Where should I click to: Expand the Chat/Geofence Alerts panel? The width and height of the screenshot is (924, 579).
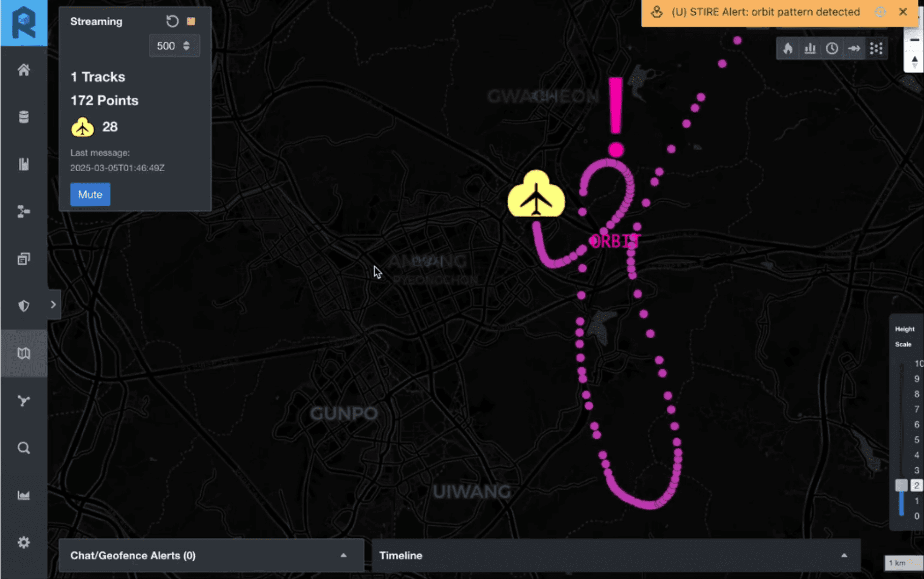[211, 556]
